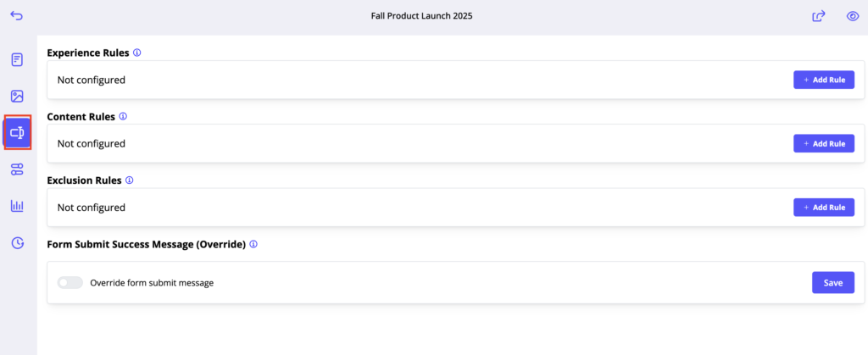The image size is (868, 355).
Task: Click the info icon beside Content Rules
Action: point(123,116)
